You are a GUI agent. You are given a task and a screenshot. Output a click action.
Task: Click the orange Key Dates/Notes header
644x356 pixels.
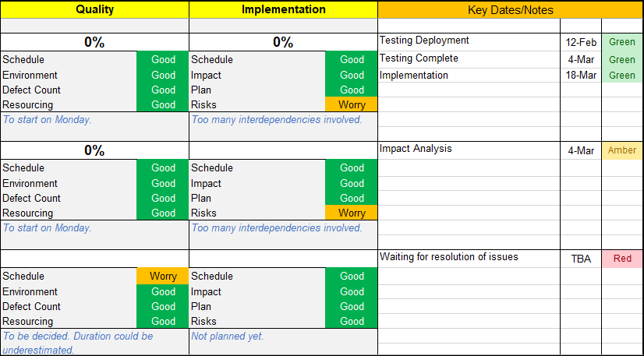[511, 9]
